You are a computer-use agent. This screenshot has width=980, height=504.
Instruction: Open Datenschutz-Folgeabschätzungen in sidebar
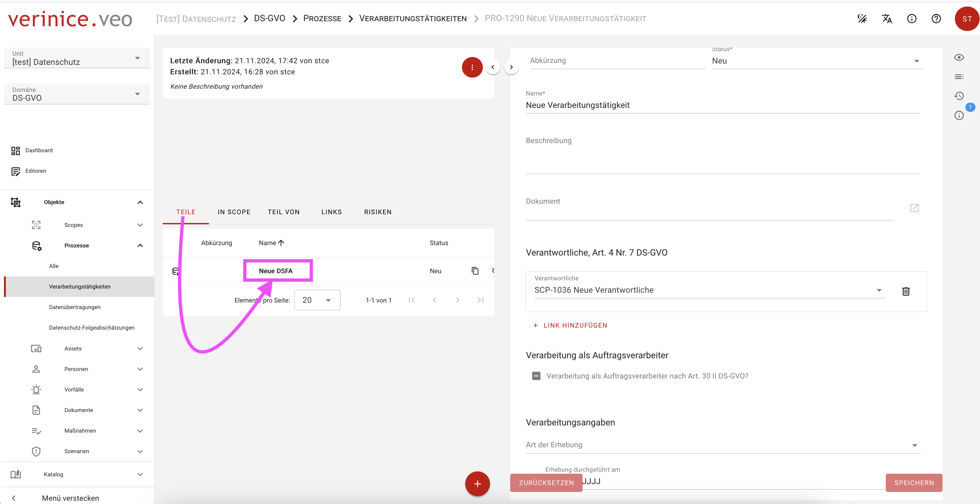tap(92, 328)
